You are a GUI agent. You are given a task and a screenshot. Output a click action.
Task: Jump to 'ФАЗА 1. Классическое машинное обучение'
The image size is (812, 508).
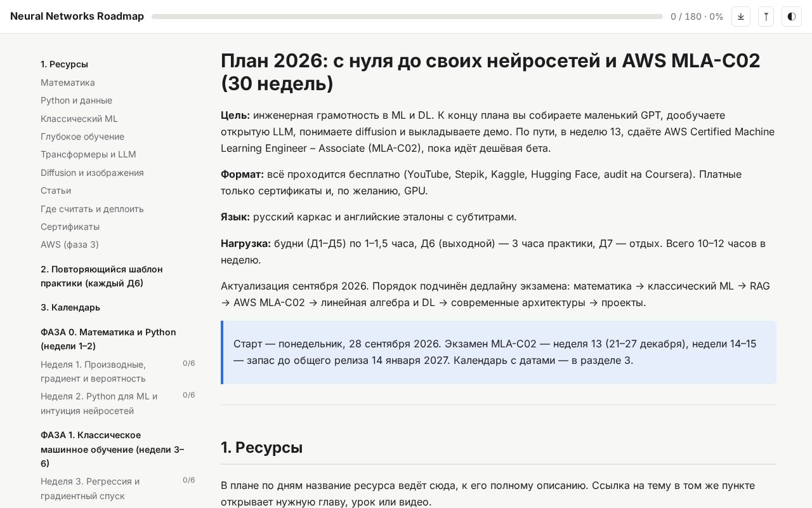(x=112, y=449)
